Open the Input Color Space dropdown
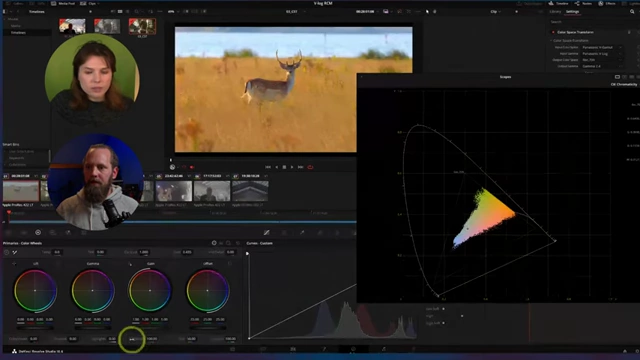This screenshot has width=640, height=360. pyautogui.click(x=602, y=47)
